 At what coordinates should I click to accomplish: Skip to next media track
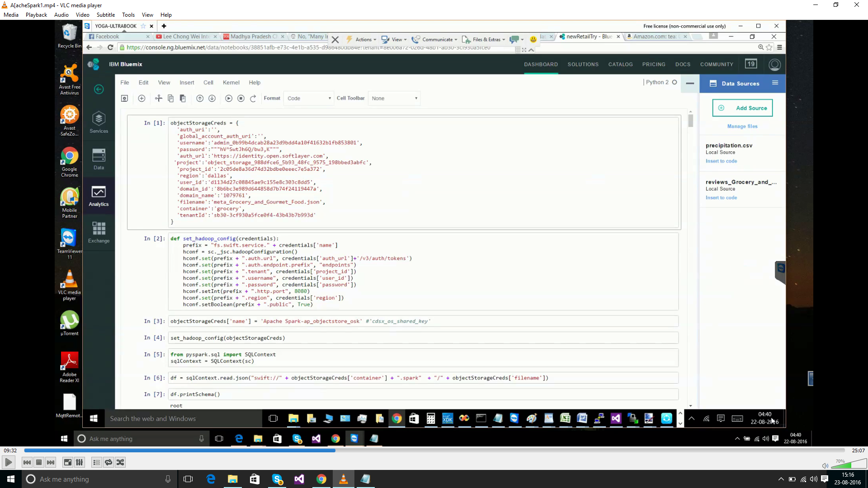tap(51, 462)
